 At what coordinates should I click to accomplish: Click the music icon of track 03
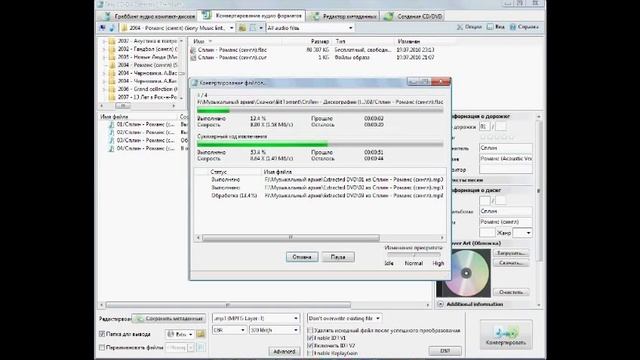click(111, 140)
